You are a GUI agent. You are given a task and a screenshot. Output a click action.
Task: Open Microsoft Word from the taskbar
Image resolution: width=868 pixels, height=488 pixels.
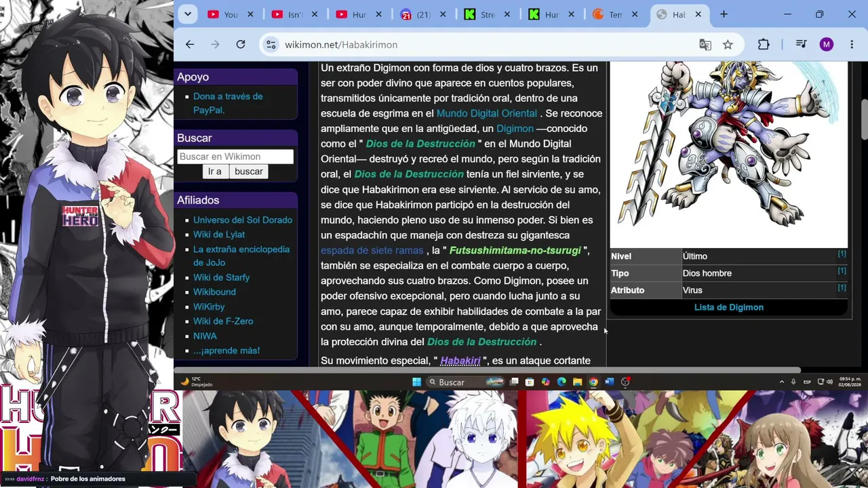pyautogui.click(x=609, y=382)
